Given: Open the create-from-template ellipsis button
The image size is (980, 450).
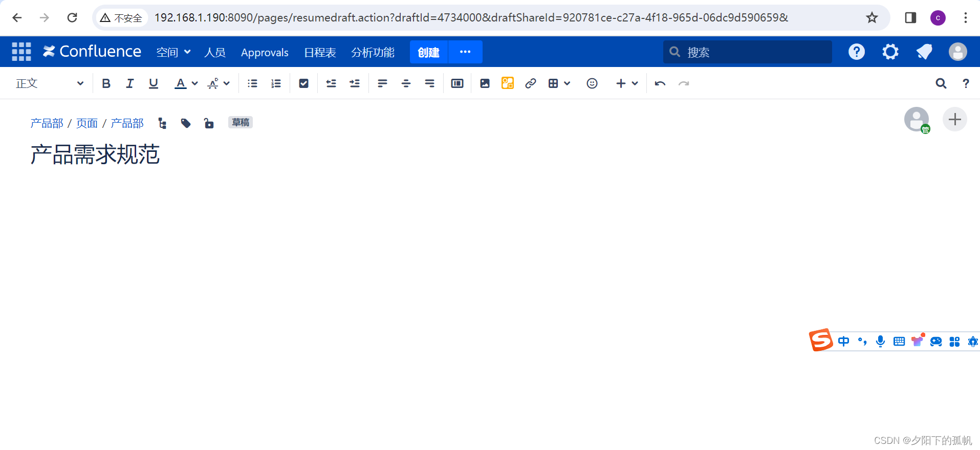Looking at the screenshot, I should [x=465, y=52].
